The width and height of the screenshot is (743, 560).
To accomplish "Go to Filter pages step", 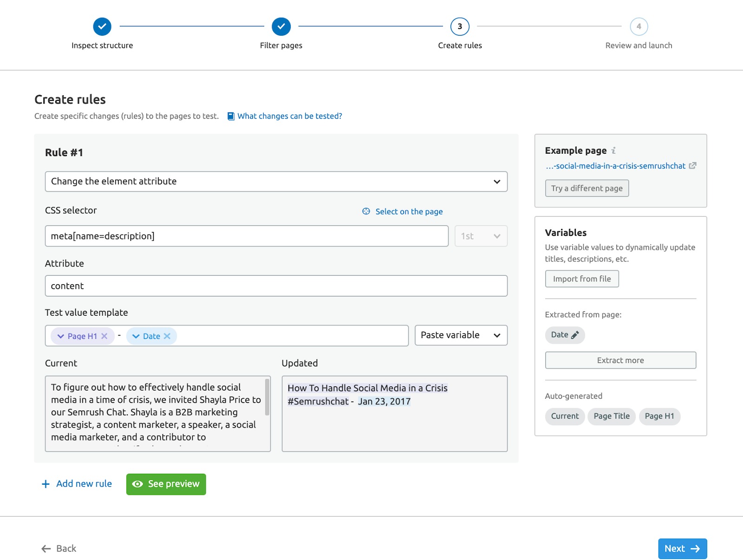I will (281, 26).
